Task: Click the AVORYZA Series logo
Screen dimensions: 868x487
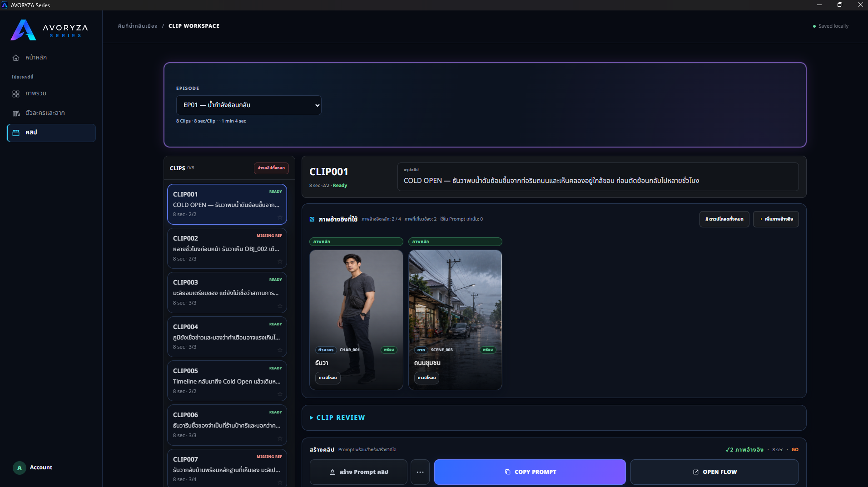Action: 50,30
